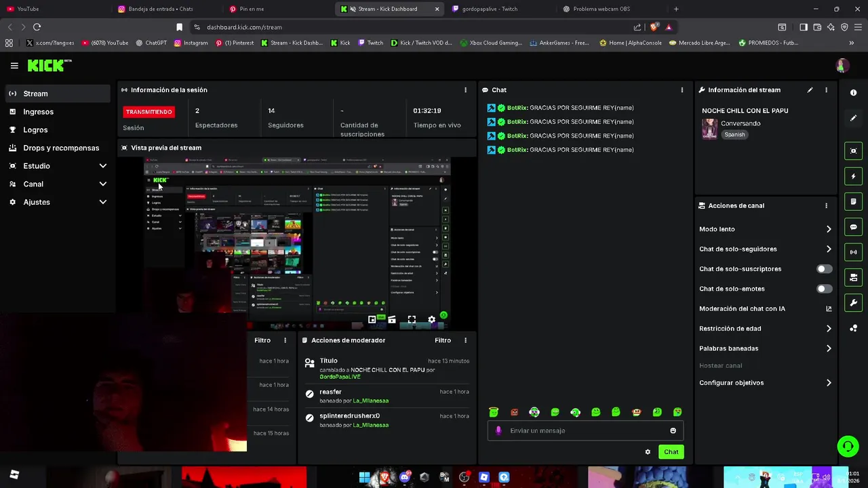Viewport: 868px width, 488px height.
Task: Open the user profile avatar menu
Action: pos(842,66)
